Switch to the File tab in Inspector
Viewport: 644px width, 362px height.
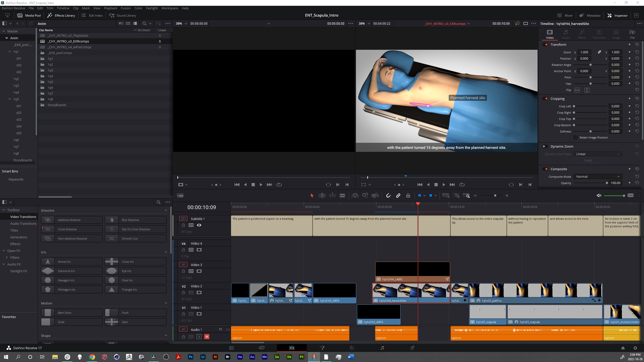click(x=632, y=34)
